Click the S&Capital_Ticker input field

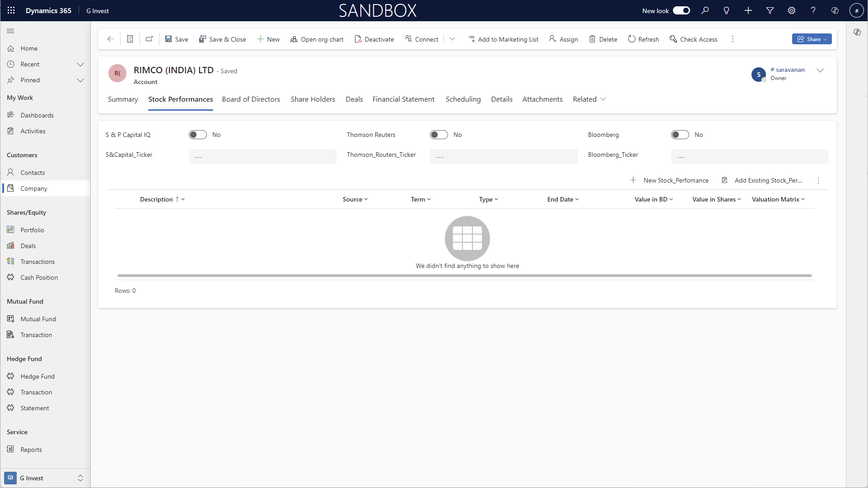[262, 156]
